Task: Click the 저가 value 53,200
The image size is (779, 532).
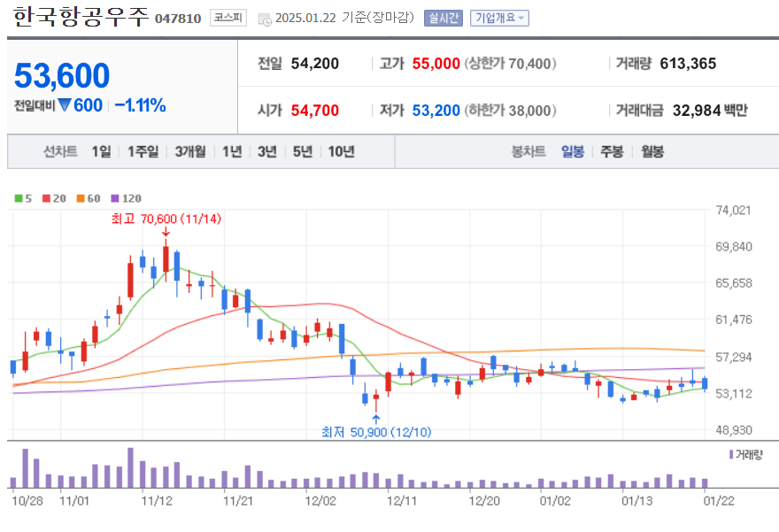Action: click(436, 111)
